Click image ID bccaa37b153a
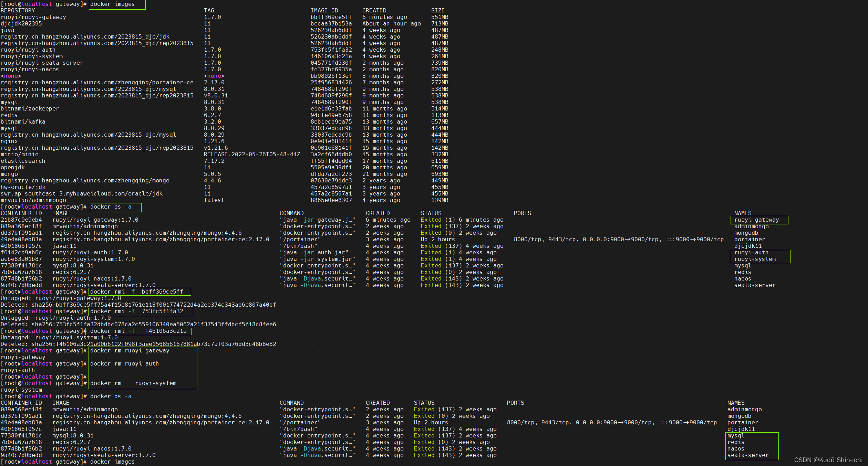Viewport: 868px width, 466px height. [331, 24]
